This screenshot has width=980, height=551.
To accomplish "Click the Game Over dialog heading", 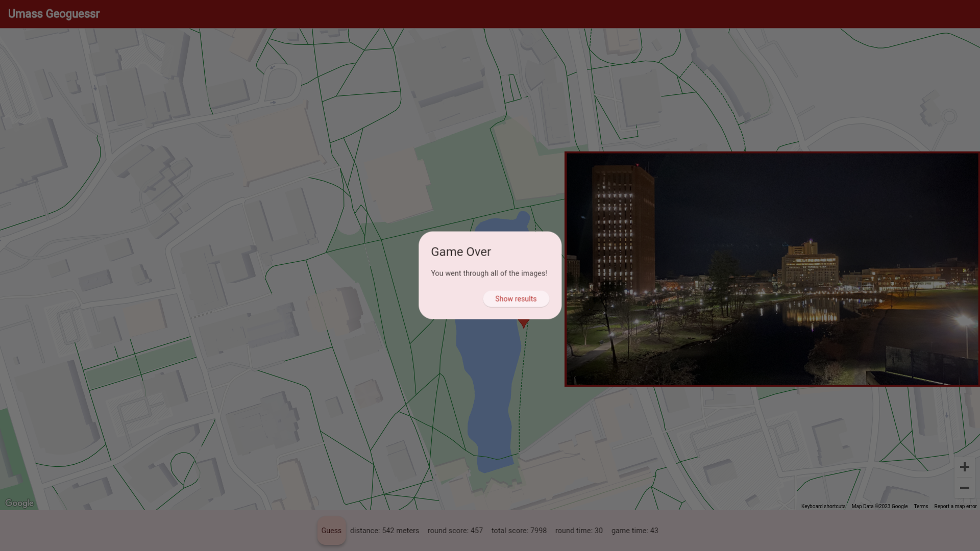I will click(x=460, y=252).
